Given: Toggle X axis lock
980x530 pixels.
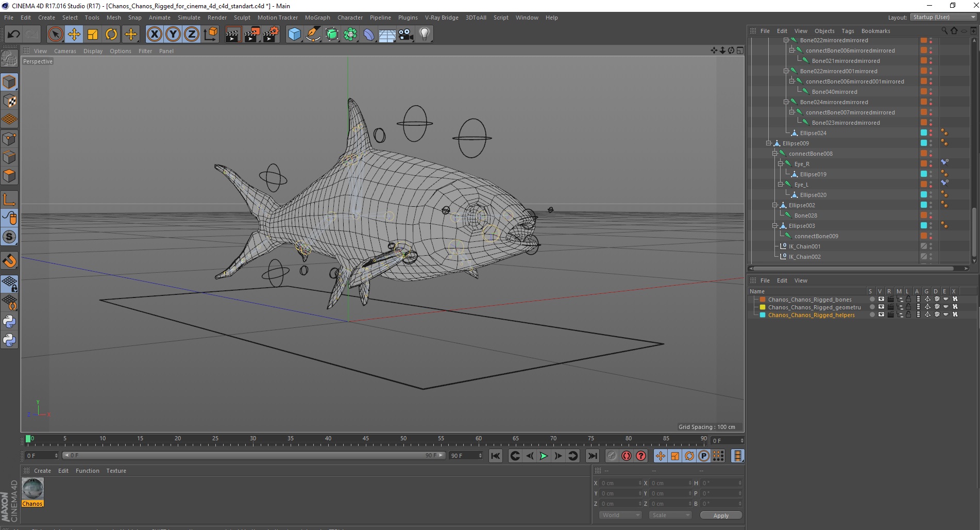Looking at the screenshot, I should tap(154, 35).
